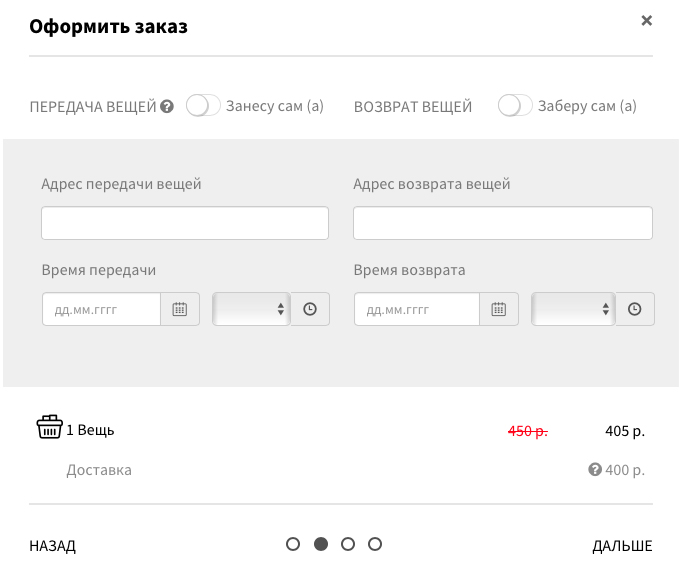Jump to the fourth step dot
The width and height of the screenshot is (682, 576).
pyautogui.click(x=375, y=545)
